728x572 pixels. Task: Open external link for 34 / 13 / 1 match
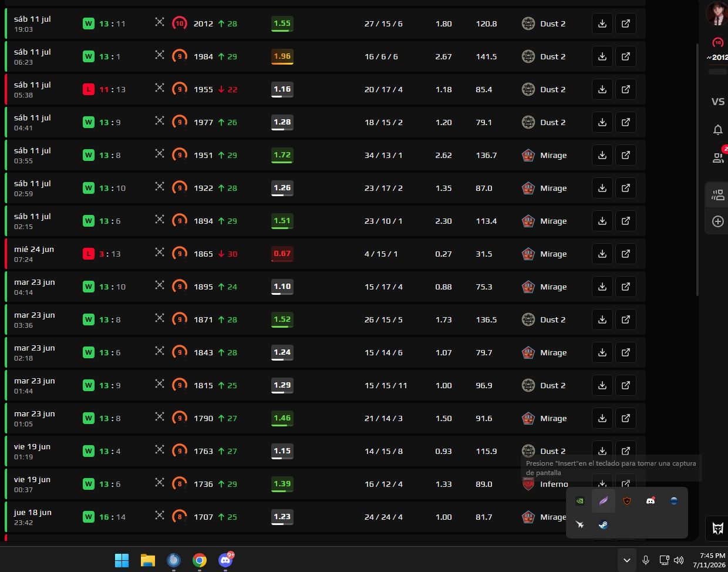click(626, 155)
